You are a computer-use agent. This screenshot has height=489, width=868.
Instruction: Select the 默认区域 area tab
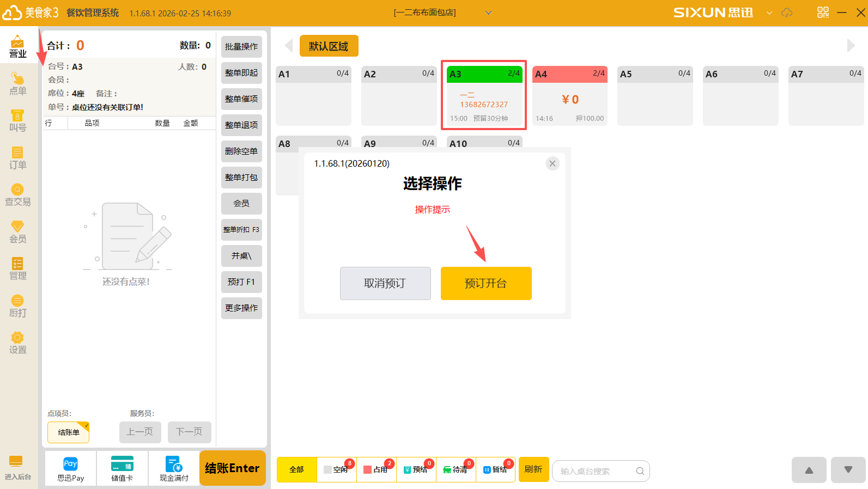point(329,46)
